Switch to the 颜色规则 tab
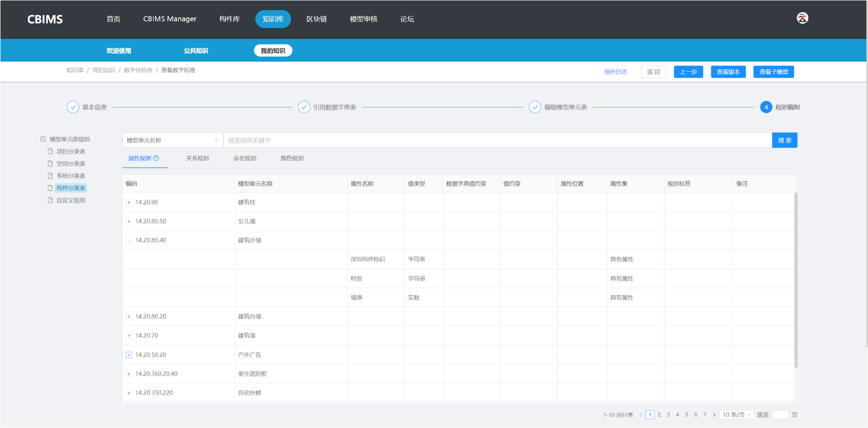868x428 pixels. (x=292, y=158)
